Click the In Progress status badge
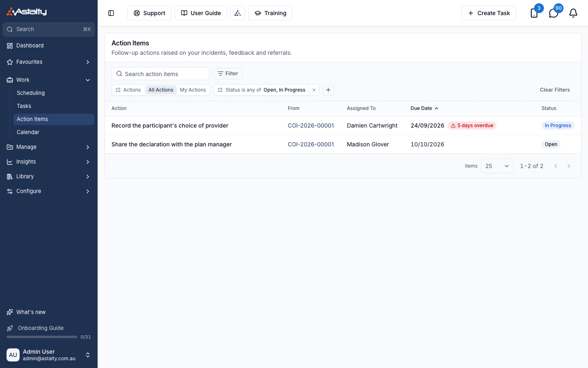The width and height of the screenshot is (588, 368). point(558,126)
